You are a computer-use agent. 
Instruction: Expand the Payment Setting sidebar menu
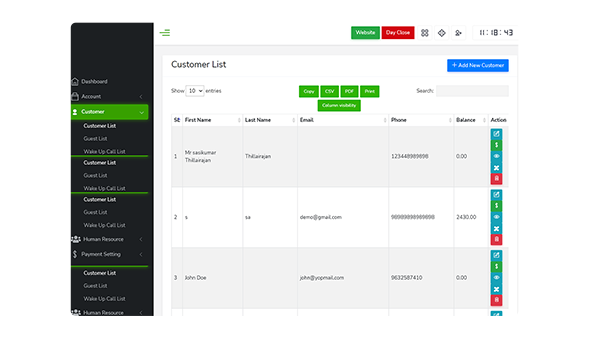109,254
